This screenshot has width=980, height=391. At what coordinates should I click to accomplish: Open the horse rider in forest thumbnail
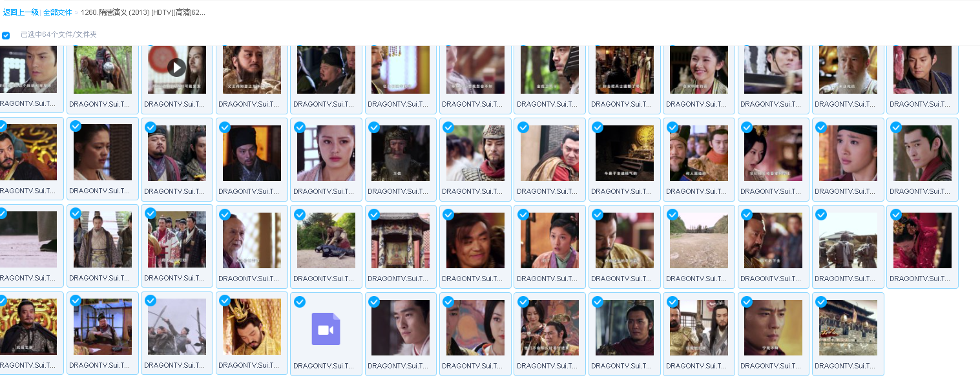tap(102, 70)
